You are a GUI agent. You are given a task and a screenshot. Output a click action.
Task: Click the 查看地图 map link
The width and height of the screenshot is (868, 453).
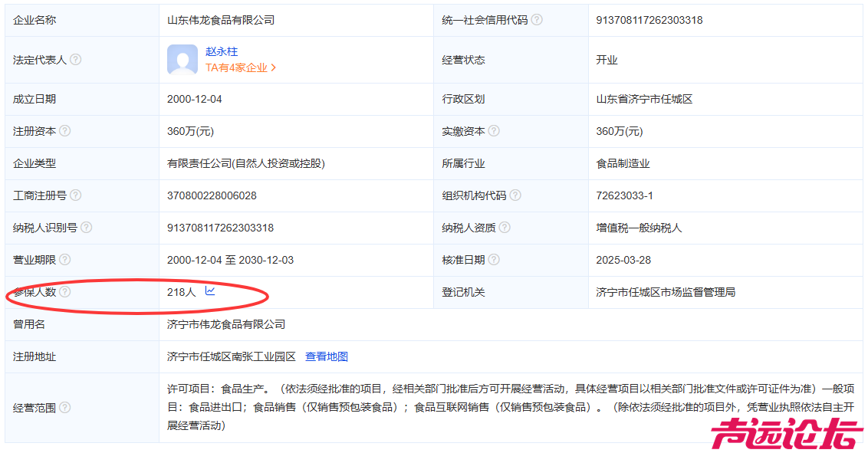(x=327, y=356)
